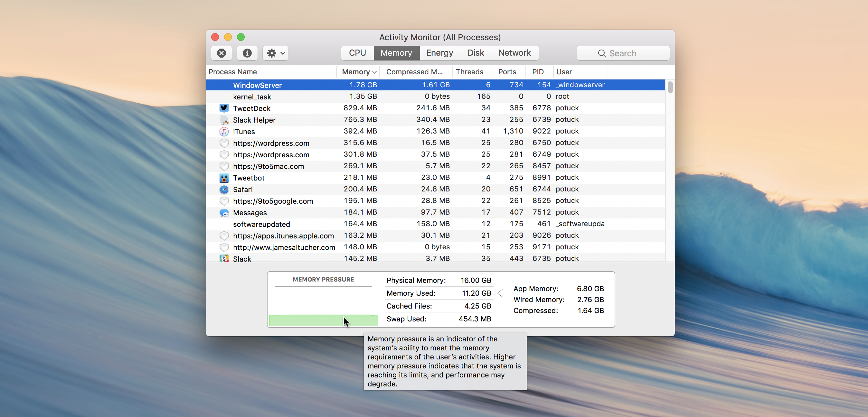The height and width of the screenshot is (417, 868).
Task: Click the iTunes app icon
Action: [x=224, y=131]
